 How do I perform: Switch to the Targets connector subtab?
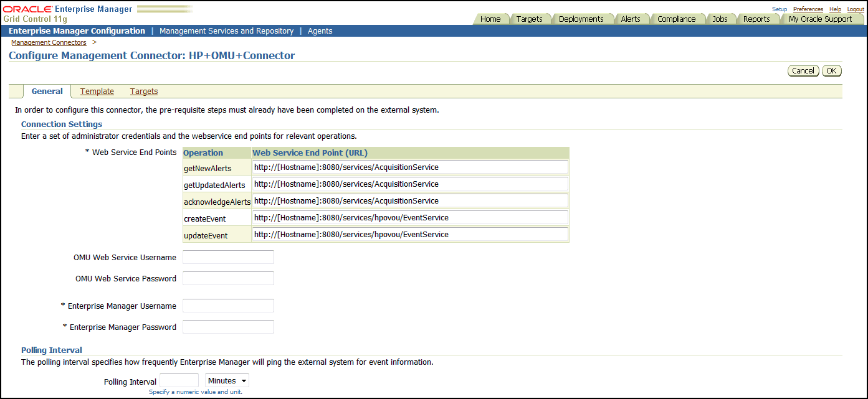coord(144,92)
